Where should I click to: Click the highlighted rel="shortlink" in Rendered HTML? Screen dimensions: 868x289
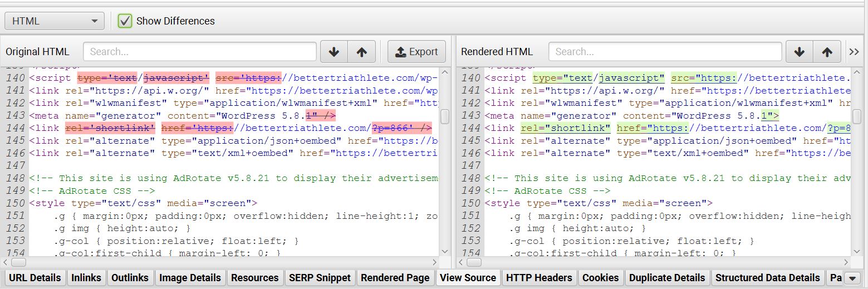[566, 128]
